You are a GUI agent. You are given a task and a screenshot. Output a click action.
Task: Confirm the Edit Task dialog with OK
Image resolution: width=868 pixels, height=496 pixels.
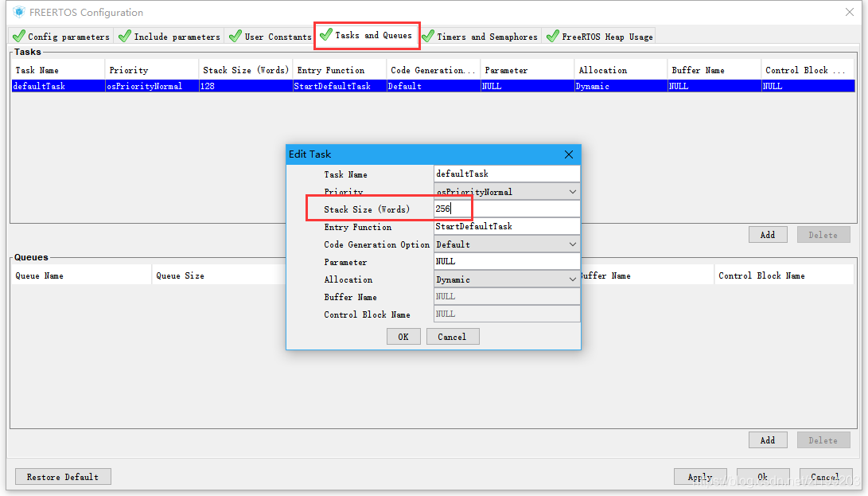pos(403,337)
